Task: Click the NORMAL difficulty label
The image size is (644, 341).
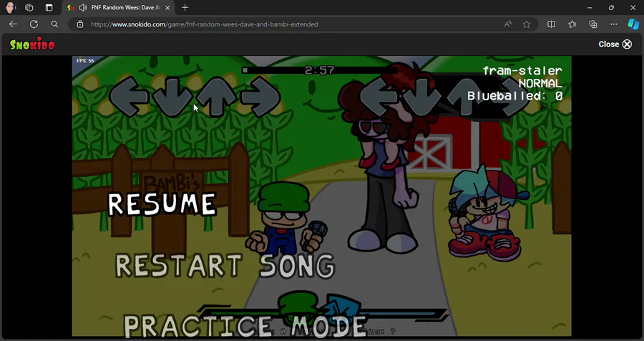Action: pyautogui.click(x=540, y=84)
